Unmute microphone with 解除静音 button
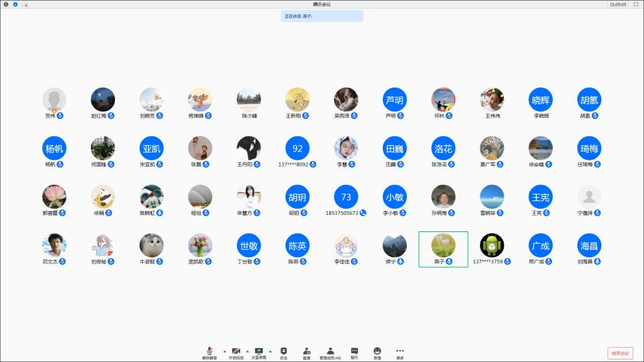The height and width of the screenshot is (362, 644). point(209,352)
